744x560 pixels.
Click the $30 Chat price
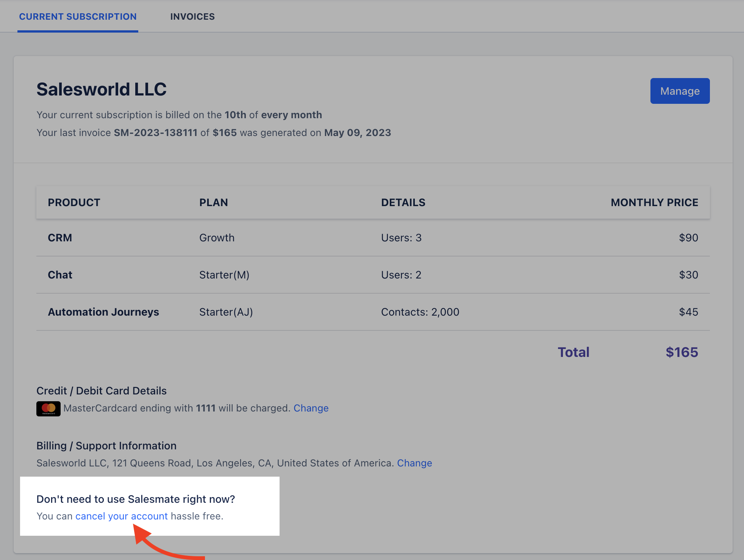pyautogui.click(x=688, y=275)
